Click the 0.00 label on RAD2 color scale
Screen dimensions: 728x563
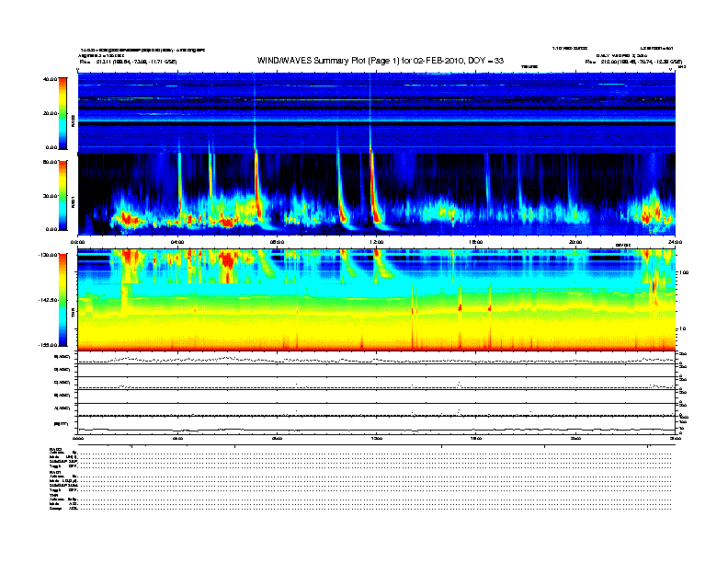[x=51, y=147]
